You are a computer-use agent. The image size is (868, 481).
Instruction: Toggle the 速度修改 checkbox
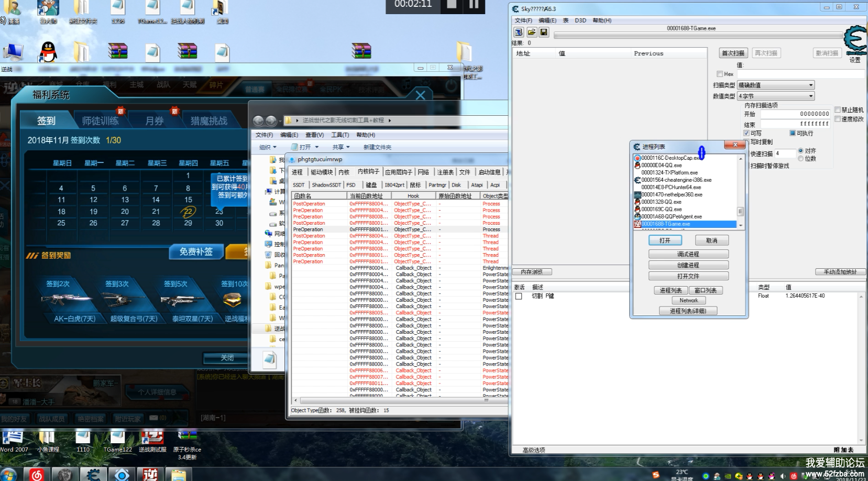point(838,119)
